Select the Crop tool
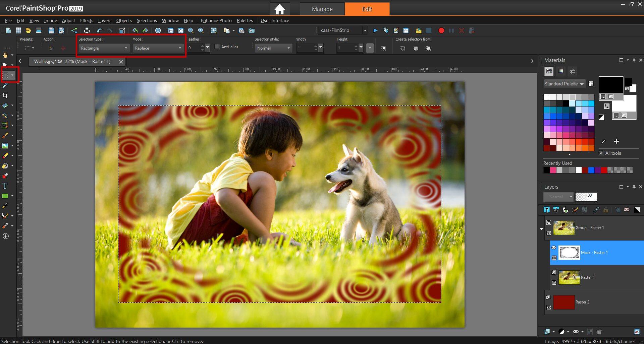This screenshot has width=644, height=344. click(x=5, y=95)
